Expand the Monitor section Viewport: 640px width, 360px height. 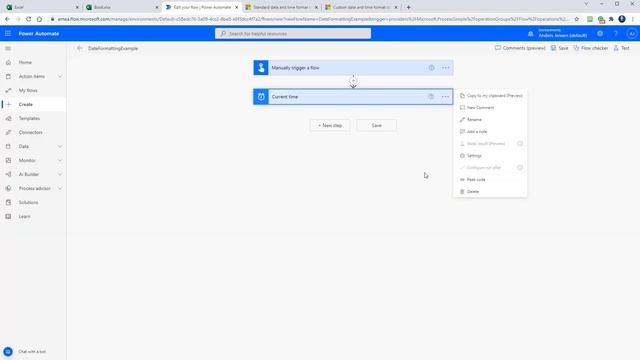60,160
